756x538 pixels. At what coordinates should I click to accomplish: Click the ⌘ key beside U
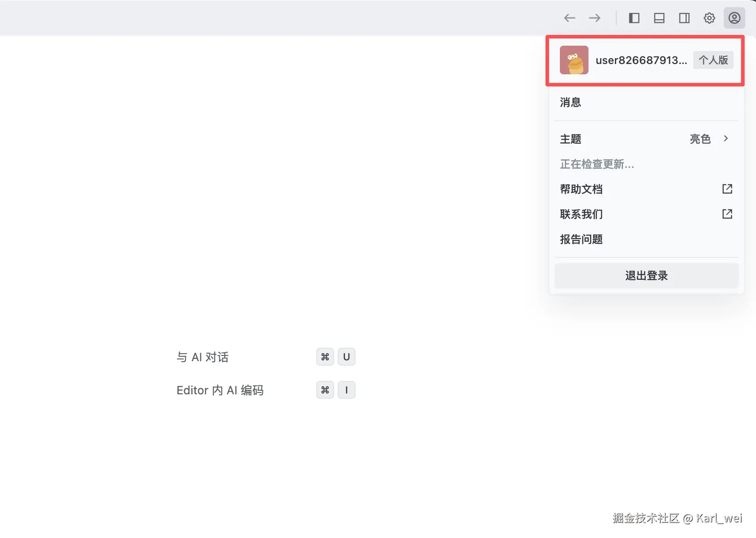coord(325,357)
